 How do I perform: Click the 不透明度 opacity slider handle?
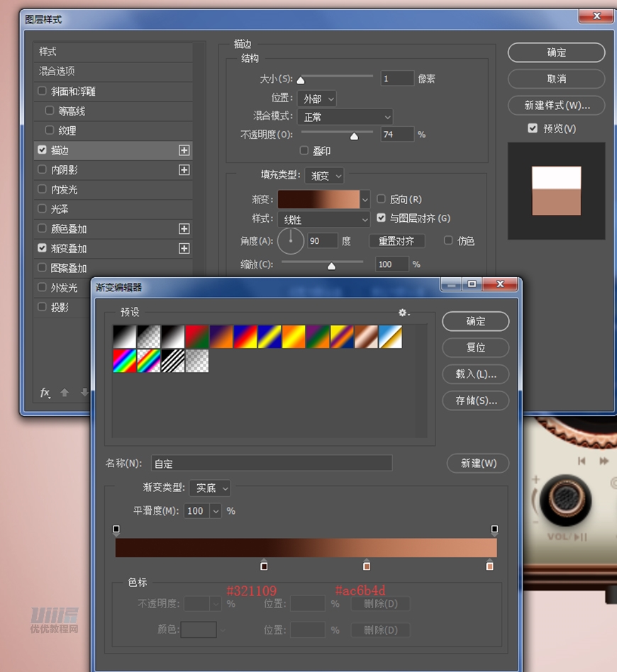(x=354, y=136)
